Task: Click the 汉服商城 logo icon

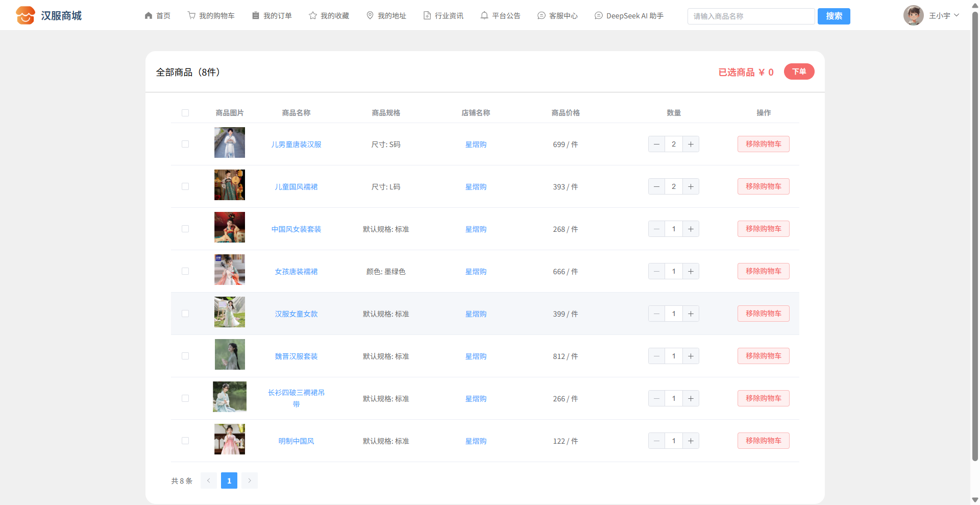Action: 25,15
